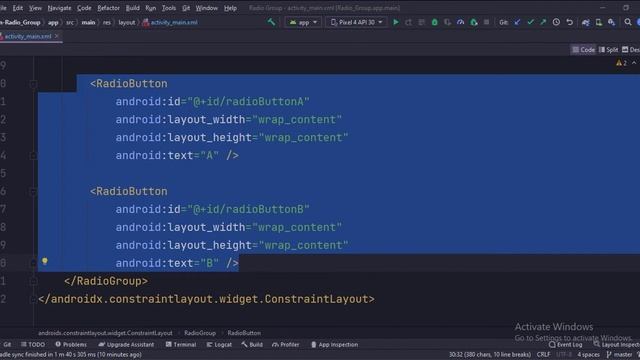
Task: Click the Profile app gauge icon
Action: click(x=460, y=22)
